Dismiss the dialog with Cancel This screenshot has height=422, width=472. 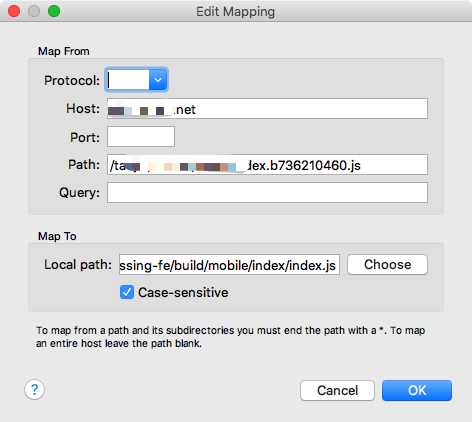pyautogui.click(x=337, y=390)
